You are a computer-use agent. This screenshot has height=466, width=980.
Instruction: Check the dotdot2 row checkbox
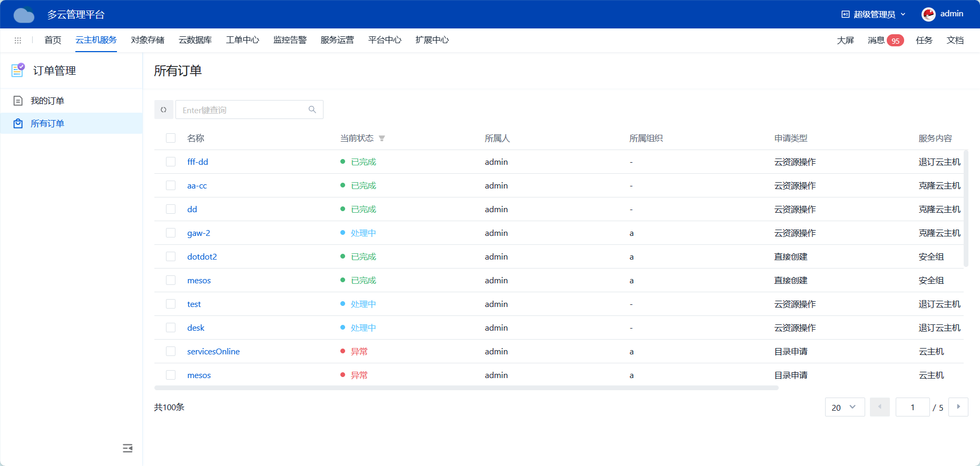[171, 256]
